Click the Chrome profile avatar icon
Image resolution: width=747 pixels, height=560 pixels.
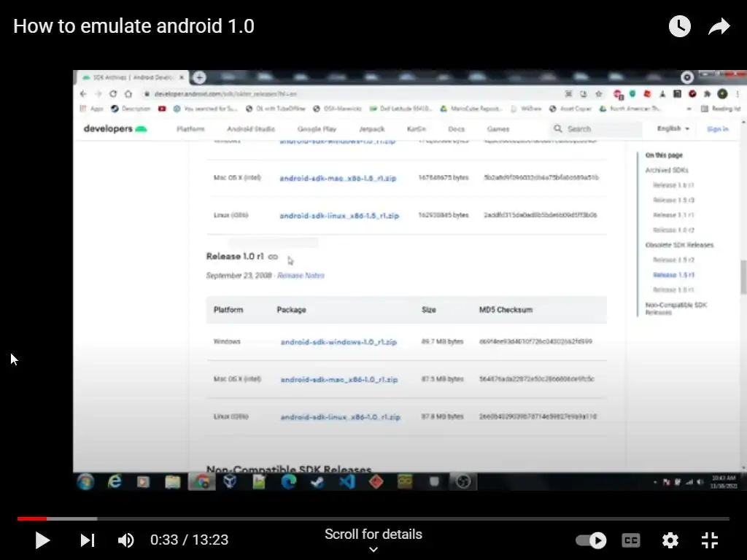pyautogui.click(x=722, y=94)
